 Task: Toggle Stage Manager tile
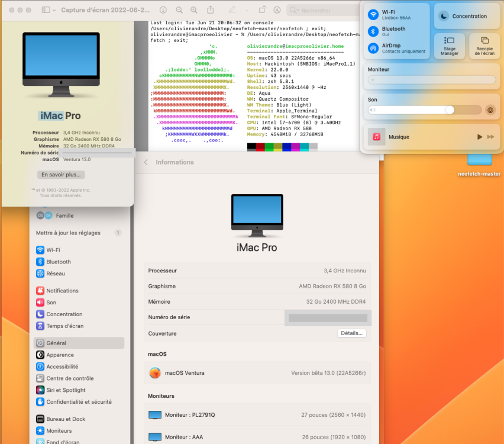click(x=450, y=46)
